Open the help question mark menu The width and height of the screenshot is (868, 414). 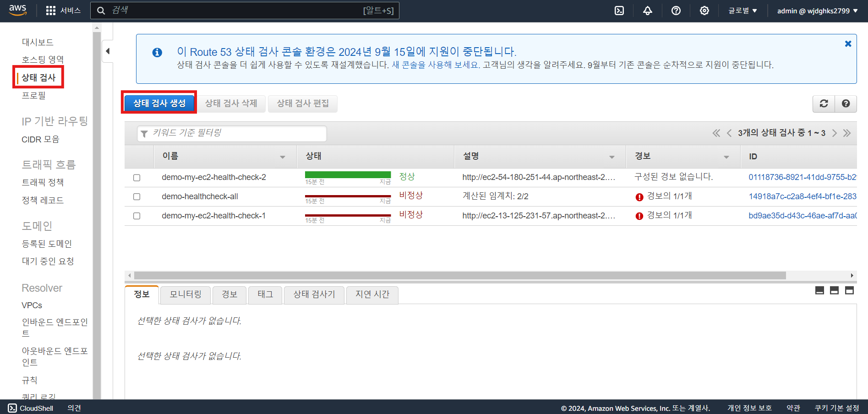[x=676, y=11]
